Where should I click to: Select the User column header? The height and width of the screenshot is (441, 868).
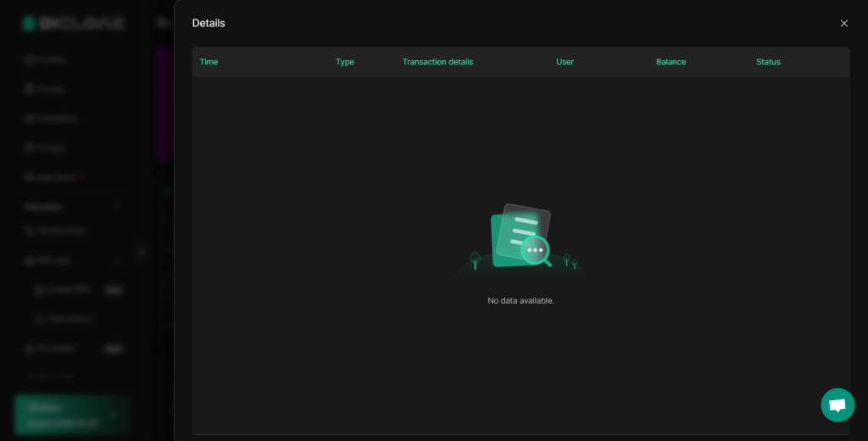click(565, 62)
